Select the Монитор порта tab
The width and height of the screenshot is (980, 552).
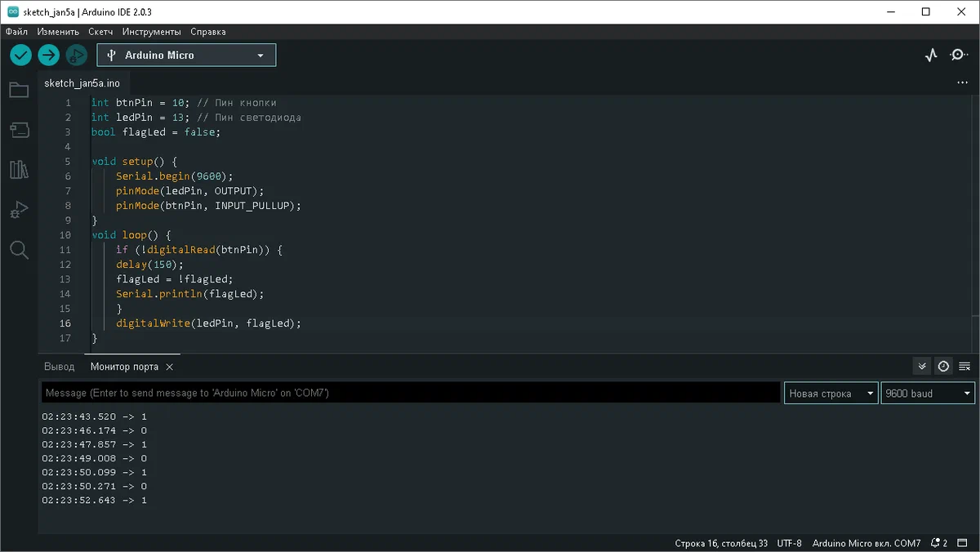pos(124,367)
